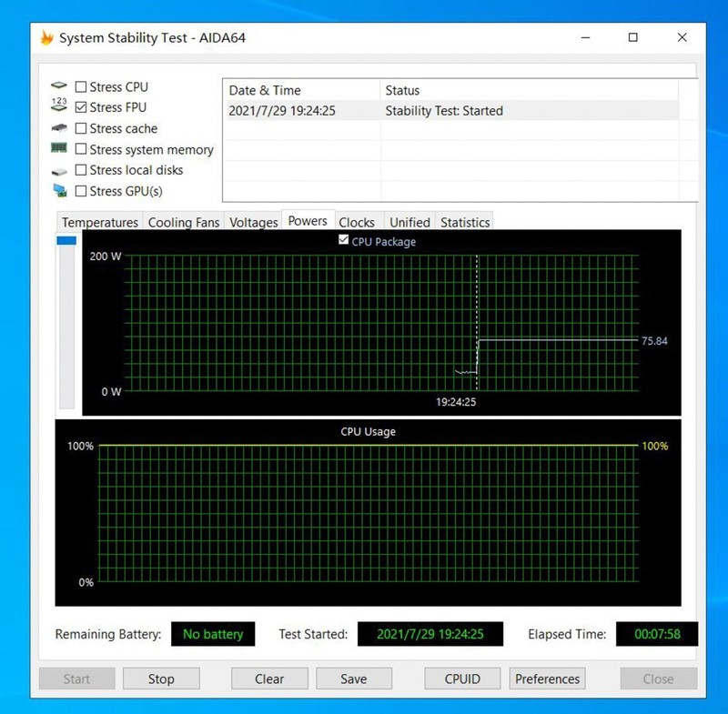This screenshot has width=728, height=714.
Task: Click the 75.84 power value label
Action: pyautogui.click(x=654, y=341)
